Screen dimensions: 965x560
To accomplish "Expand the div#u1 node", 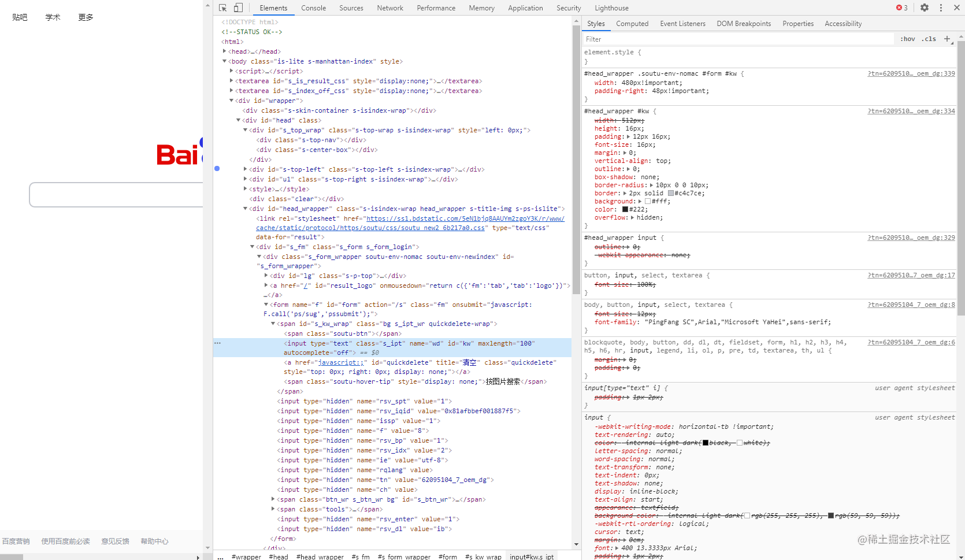I will click(245, 179).
